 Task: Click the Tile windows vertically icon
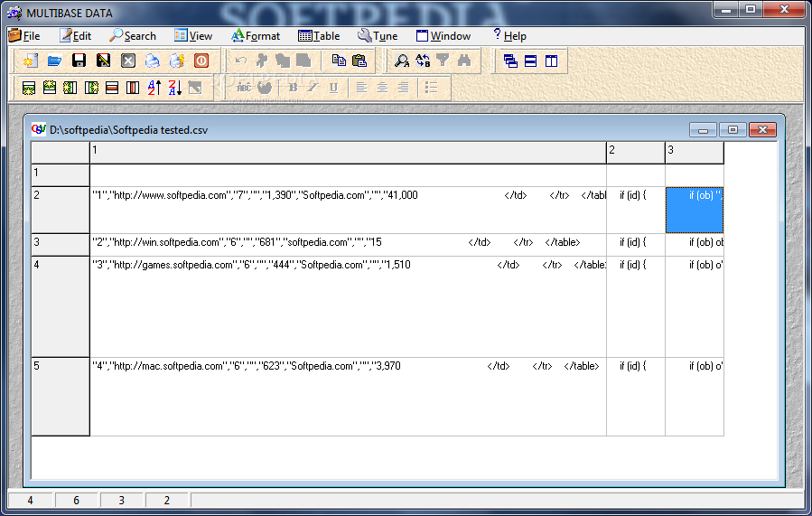552,61
